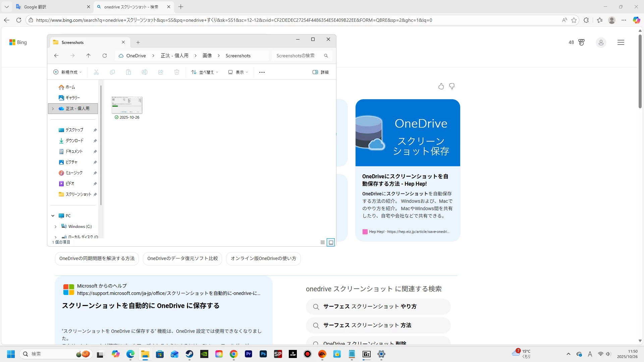Screen dimensions: 644x362
Task: Click the thumbs up feedback icon
Action: point(441,86)
